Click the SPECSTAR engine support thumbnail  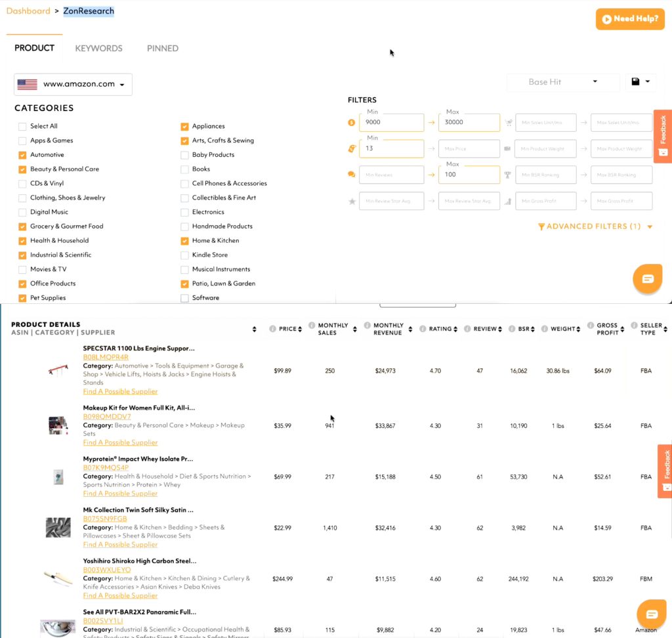(58, 370)
